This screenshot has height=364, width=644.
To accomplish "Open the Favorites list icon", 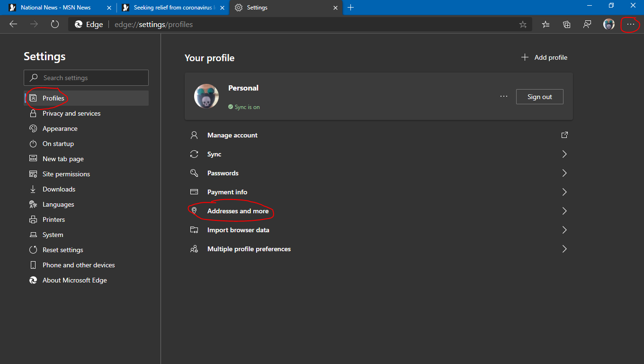I will coord(546,24).
